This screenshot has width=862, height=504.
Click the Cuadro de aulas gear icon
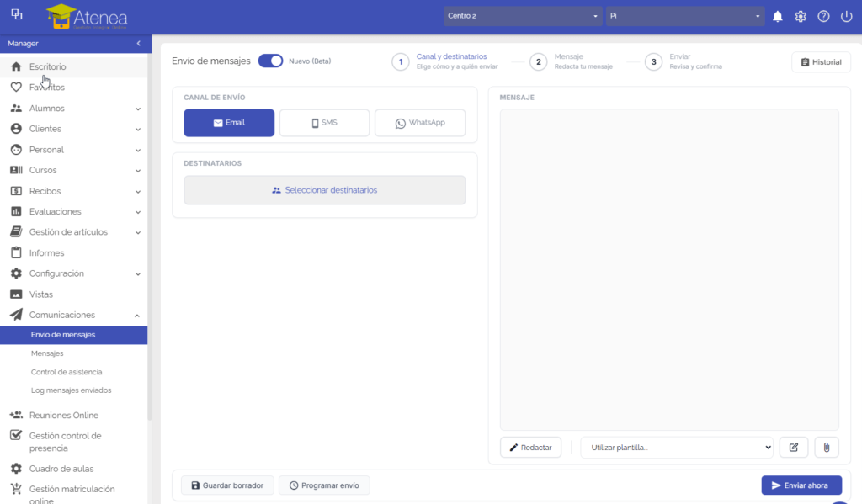tap(16, 469)
